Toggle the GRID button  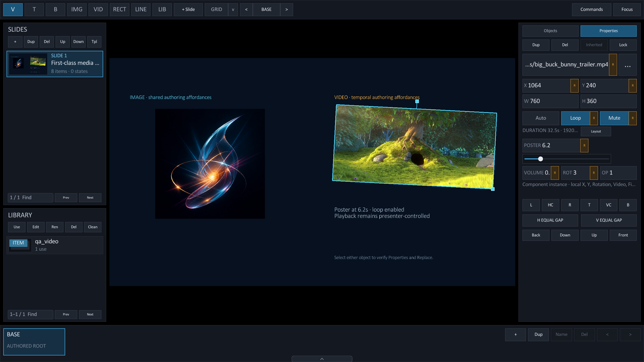(216, 10)
